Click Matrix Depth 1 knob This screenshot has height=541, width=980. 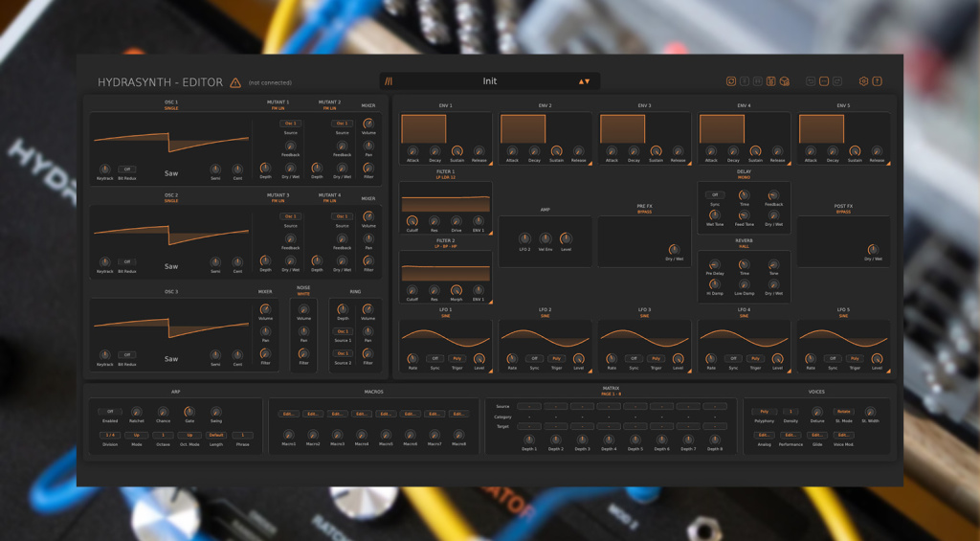(x=528, y=440)
